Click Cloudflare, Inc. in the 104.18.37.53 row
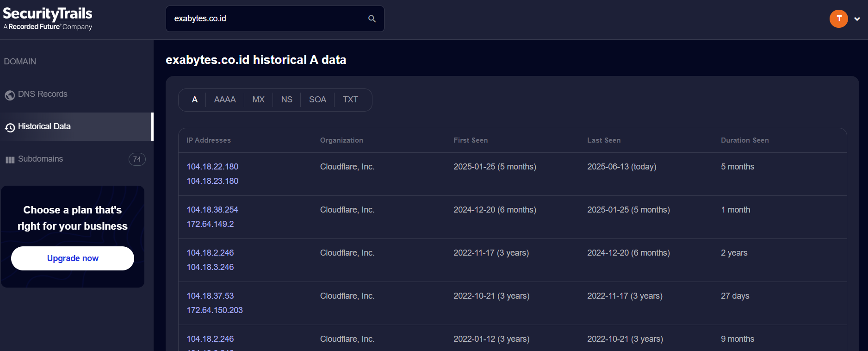 (x=347, y=296)
